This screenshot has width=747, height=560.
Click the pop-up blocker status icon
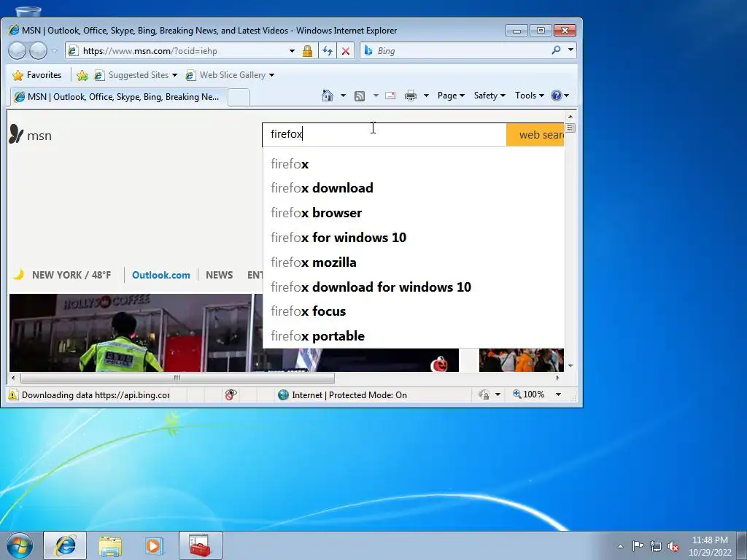point(231,394)
